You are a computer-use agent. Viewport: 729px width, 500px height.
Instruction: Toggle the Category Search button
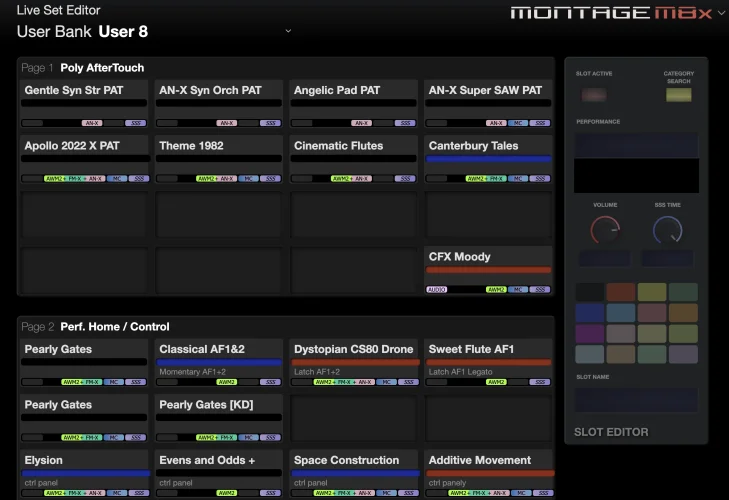coord(679,95)
